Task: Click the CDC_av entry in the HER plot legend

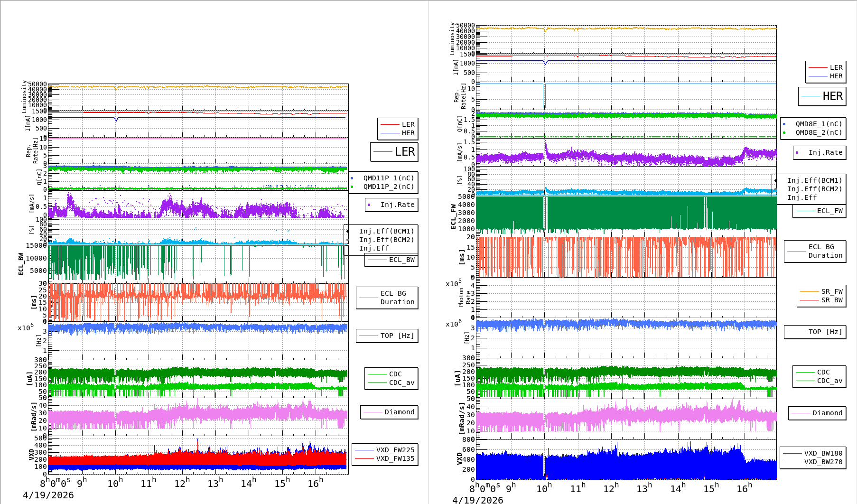Action: [x=829, y=381]
